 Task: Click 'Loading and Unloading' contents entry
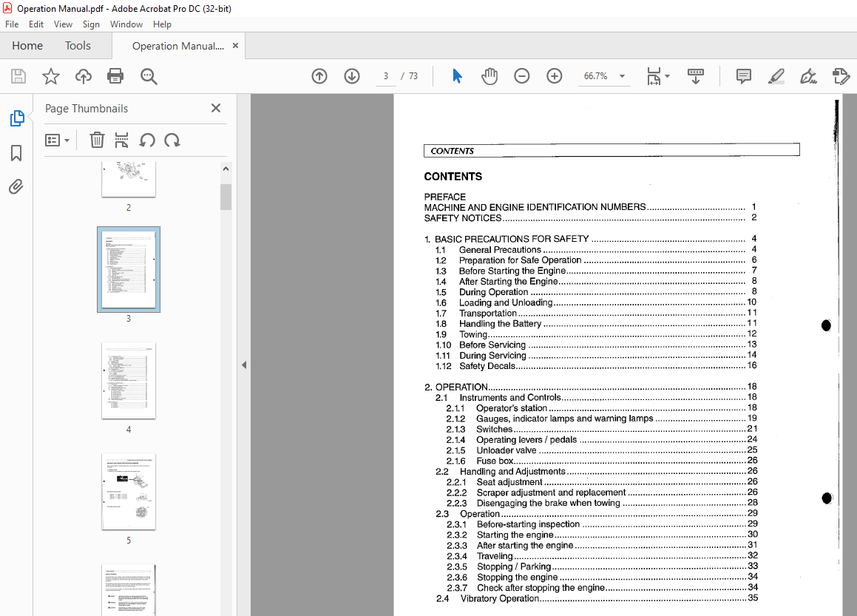(x=506, y=302)
